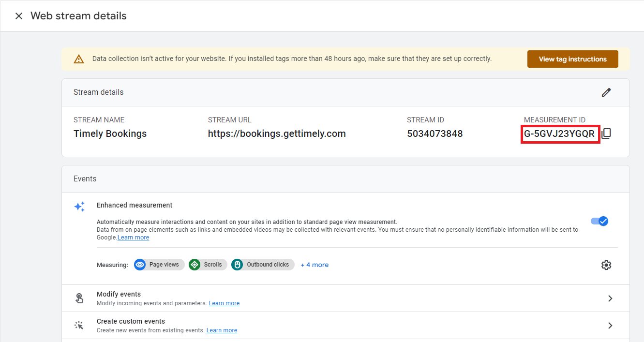Open Learn more link under Enhanced measurement
Image resolution: width=644 pixels, height=342 pixels.
coord(133,238)
